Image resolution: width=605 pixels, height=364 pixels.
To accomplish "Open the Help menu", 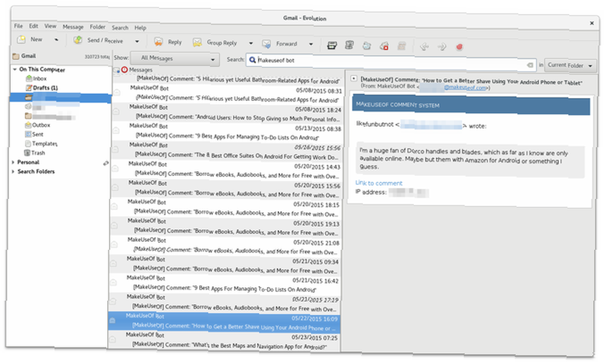I will point(140,28).
